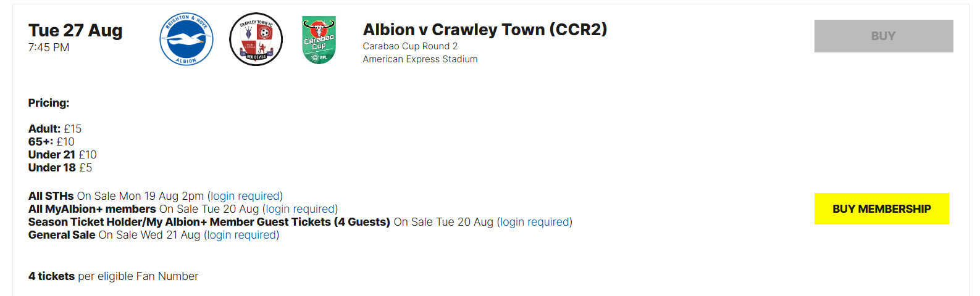
Task: Select the 65+ £10 price line
Action: click(51, 142)
